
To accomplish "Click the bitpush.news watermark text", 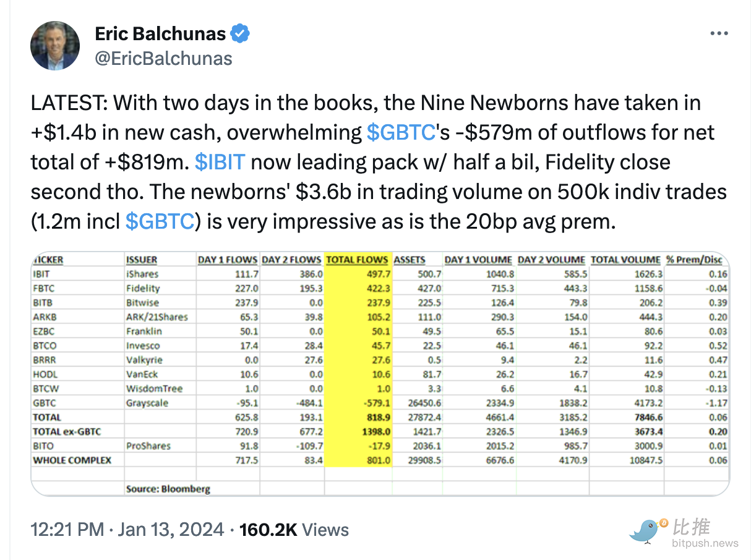I will [705, 543].
